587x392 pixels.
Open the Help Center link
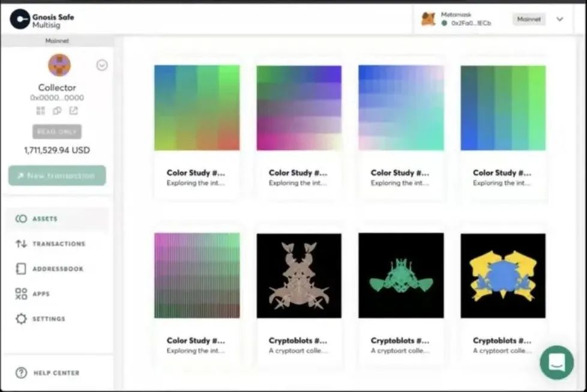click(x=56, y=373)
